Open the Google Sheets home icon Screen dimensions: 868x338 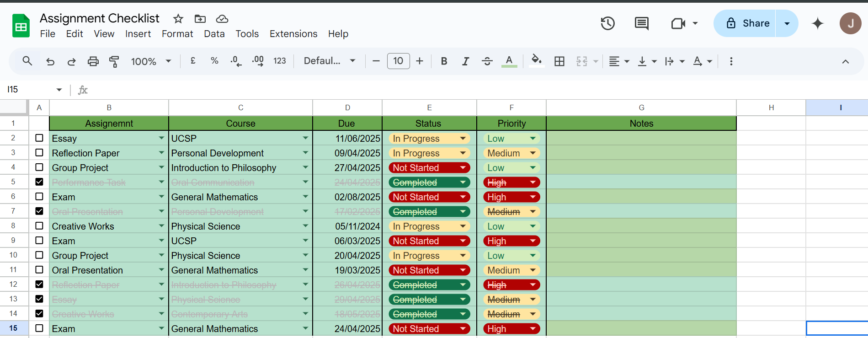point(21,26)
